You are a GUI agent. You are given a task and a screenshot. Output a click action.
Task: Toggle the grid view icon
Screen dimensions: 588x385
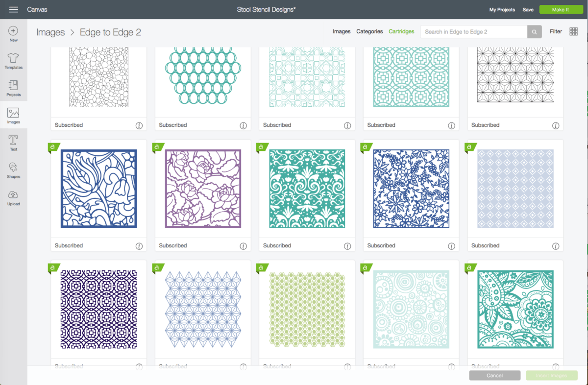coord(573,32)
